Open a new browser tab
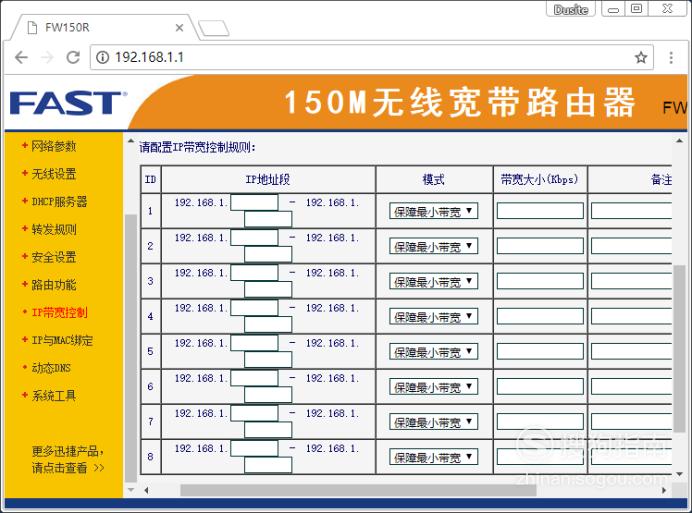692x513 pixels. click(214, 28)
